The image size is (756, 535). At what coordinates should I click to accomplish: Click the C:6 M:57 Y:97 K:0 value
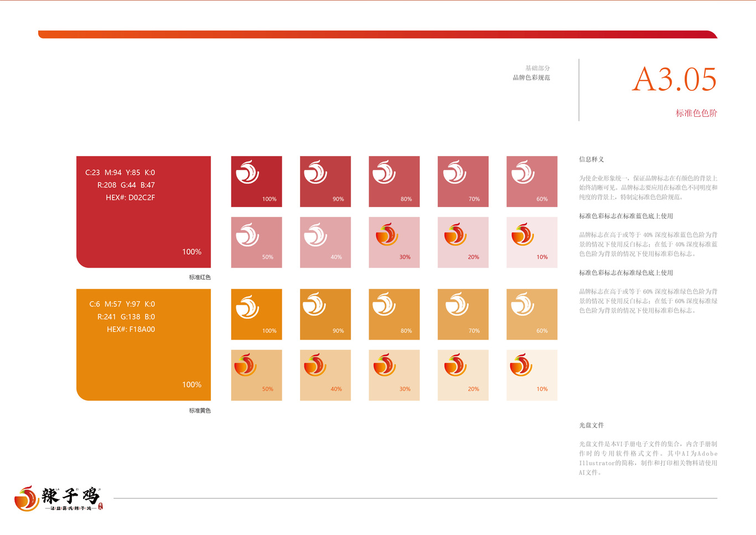pyautogui.click(x=122, y=304)
